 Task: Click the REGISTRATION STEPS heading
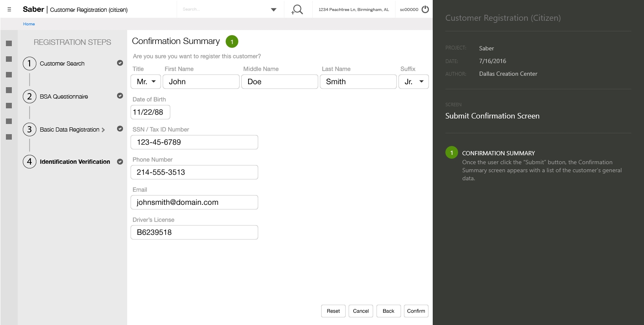tap(72, 42)
